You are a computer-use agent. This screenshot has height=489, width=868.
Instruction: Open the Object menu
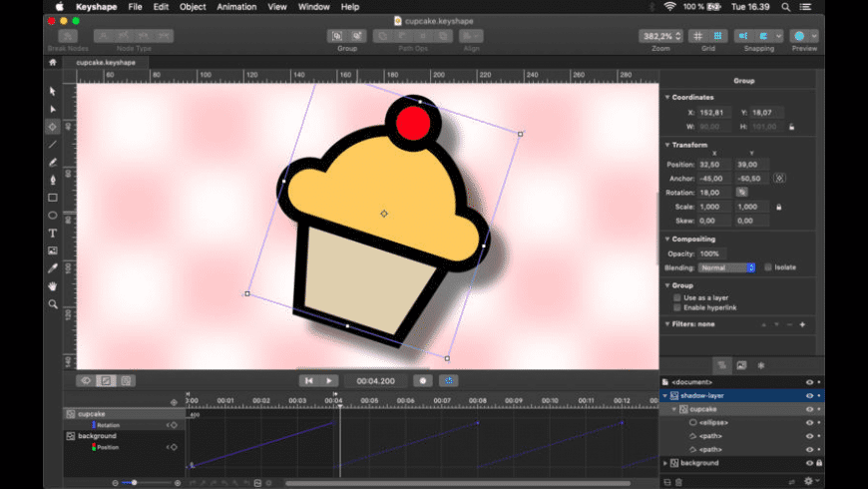[193, 7]
